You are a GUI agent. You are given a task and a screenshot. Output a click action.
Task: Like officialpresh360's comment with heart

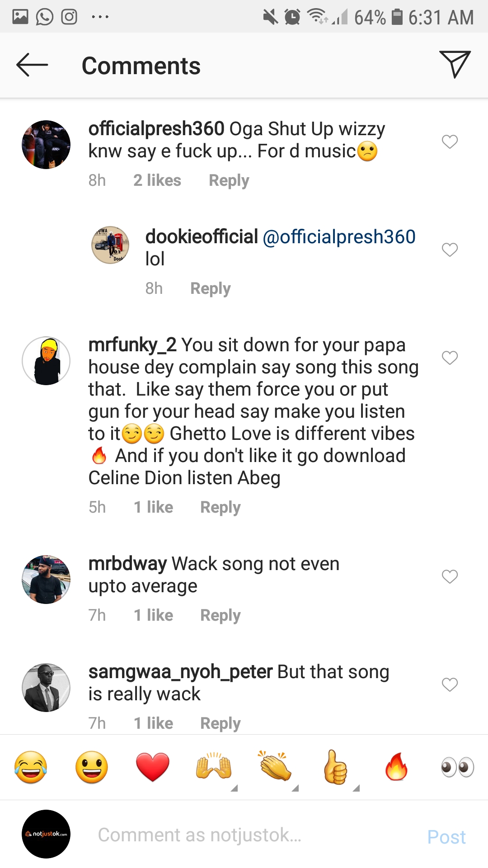[x=450, y=142]
